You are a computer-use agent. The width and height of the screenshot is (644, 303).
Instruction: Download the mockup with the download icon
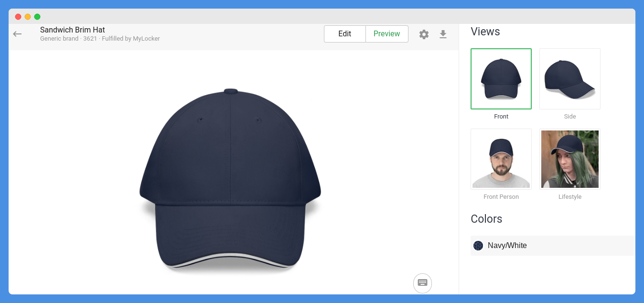click(443, 34)
